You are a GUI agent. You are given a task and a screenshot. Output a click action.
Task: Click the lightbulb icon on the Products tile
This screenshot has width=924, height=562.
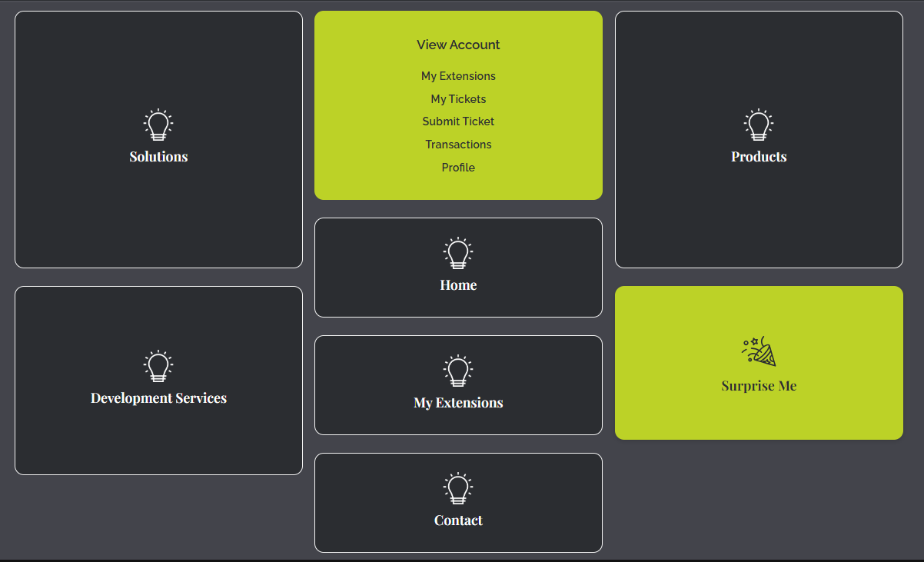point(759,125)
